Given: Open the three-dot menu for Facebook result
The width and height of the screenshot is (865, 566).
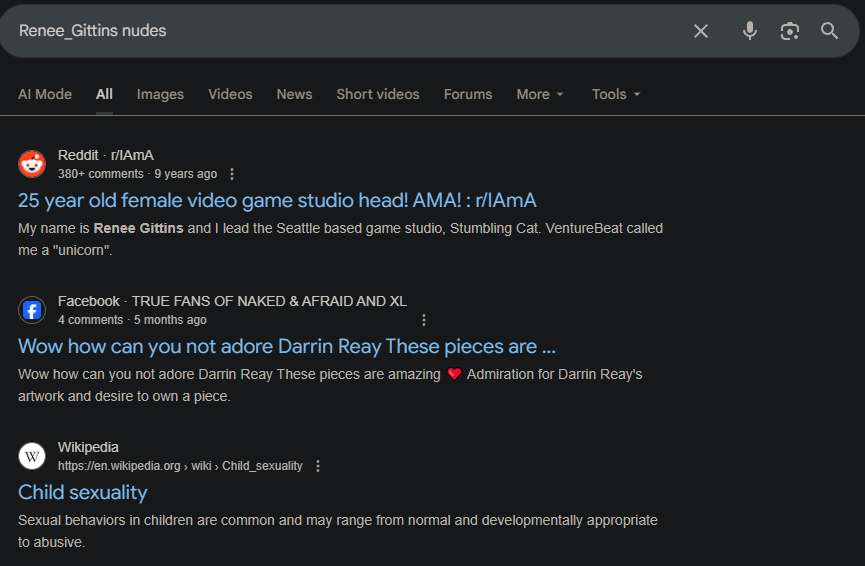Looking at the screenshot, I should coord(424,320).
